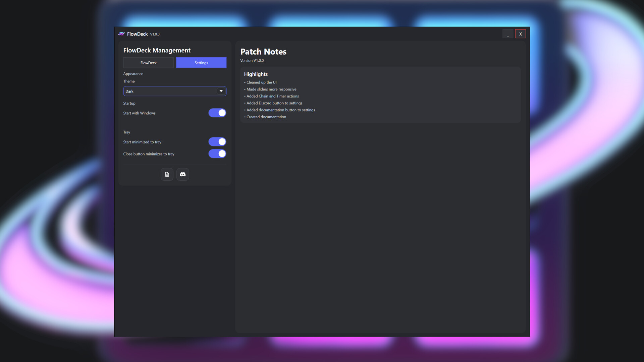Close the FlowDeck window
Screen dimensions: 644x362
(521, 34)
